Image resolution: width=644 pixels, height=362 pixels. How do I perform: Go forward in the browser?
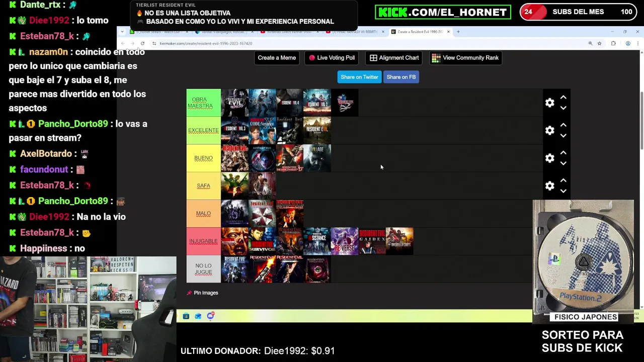133,43
